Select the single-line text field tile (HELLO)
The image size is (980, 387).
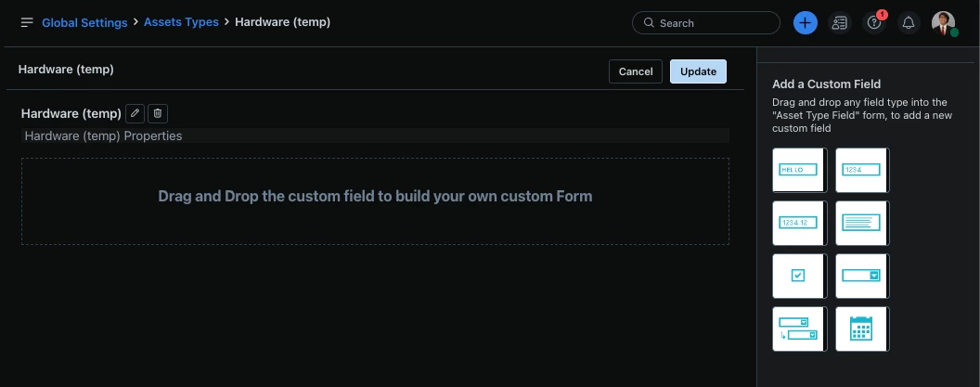799,170
